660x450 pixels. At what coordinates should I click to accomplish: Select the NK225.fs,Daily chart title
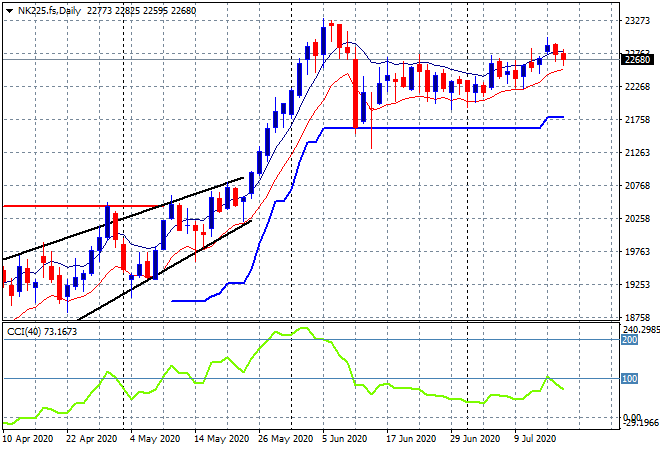(49, 11)
